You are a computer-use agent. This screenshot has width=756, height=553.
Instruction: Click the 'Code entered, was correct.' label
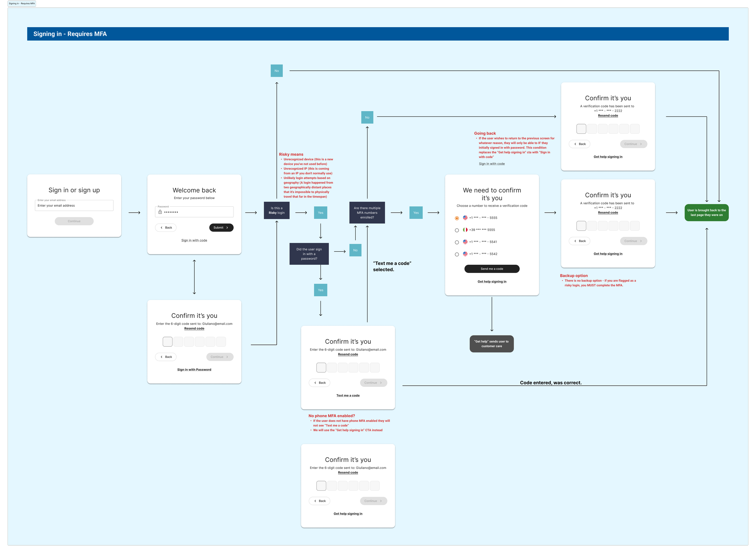(550, 383)
